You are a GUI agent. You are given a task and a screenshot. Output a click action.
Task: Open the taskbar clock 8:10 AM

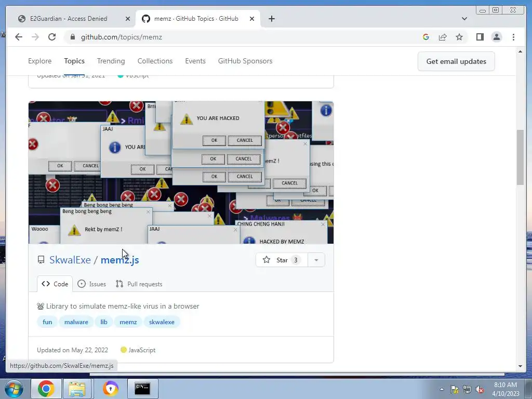tap(506, 389)
